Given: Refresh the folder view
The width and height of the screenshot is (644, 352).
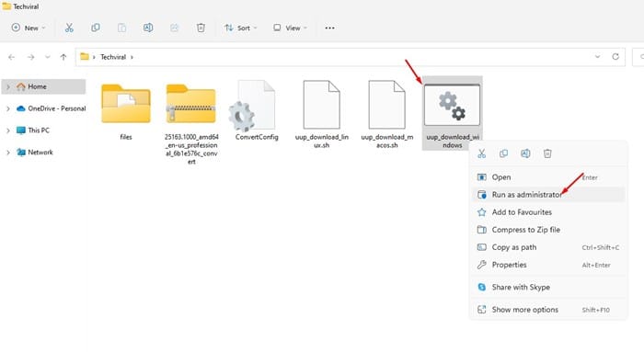Looking at the screenshot, I should [615, 57].
